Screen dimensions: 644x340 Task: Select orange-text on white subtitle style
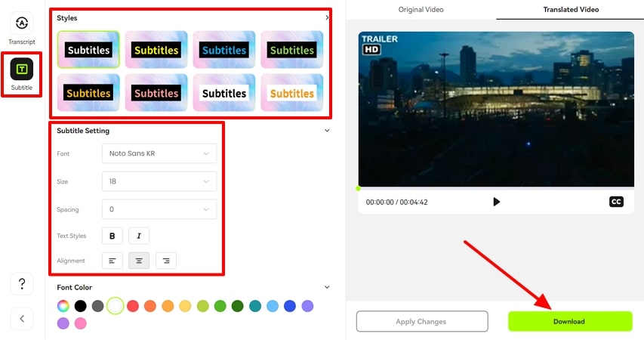point(292,93)
